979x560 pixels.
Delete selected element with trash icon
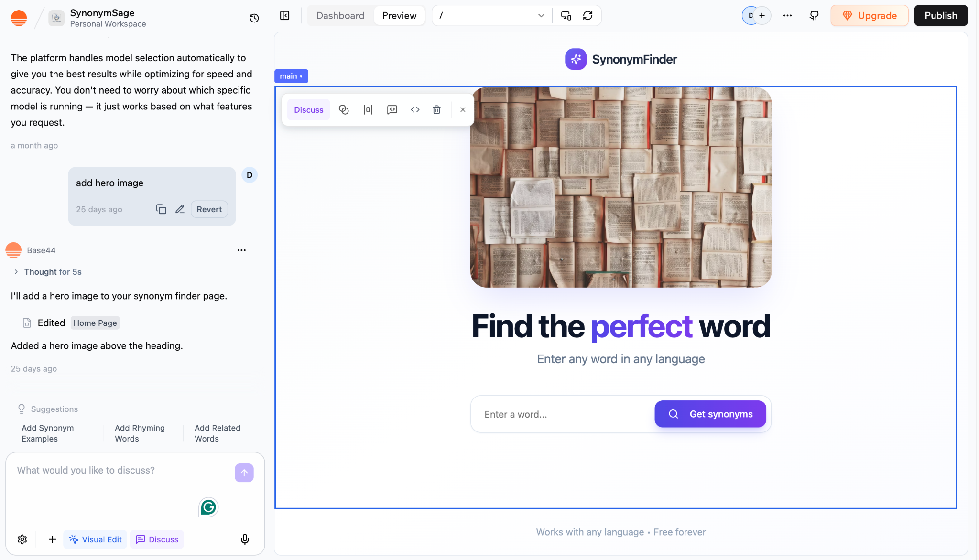pos(436,110)
